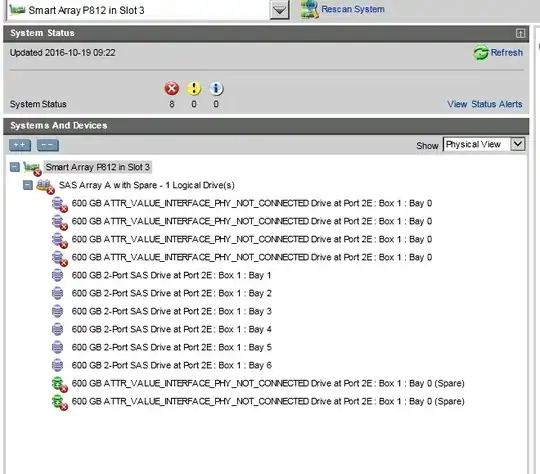Click the critical alert count 8
The height and width of the screenshot is (474, 540).
click(172, 104)
